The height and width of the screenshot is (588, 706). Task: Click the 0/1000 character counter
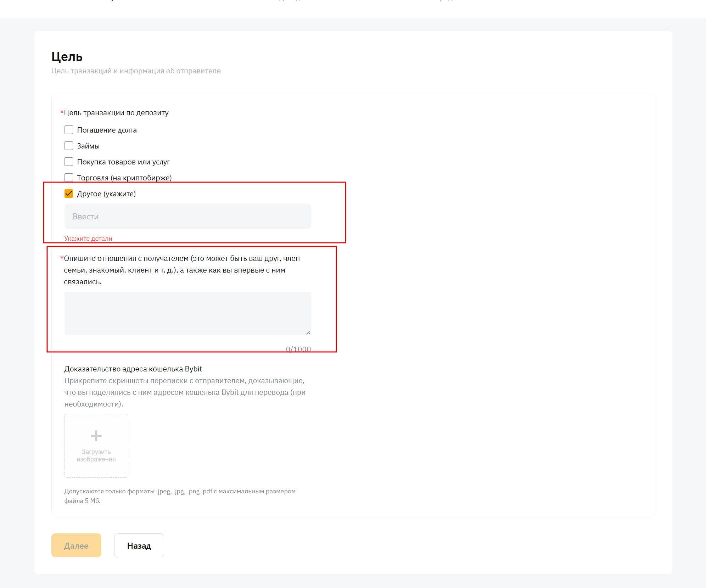298,349
